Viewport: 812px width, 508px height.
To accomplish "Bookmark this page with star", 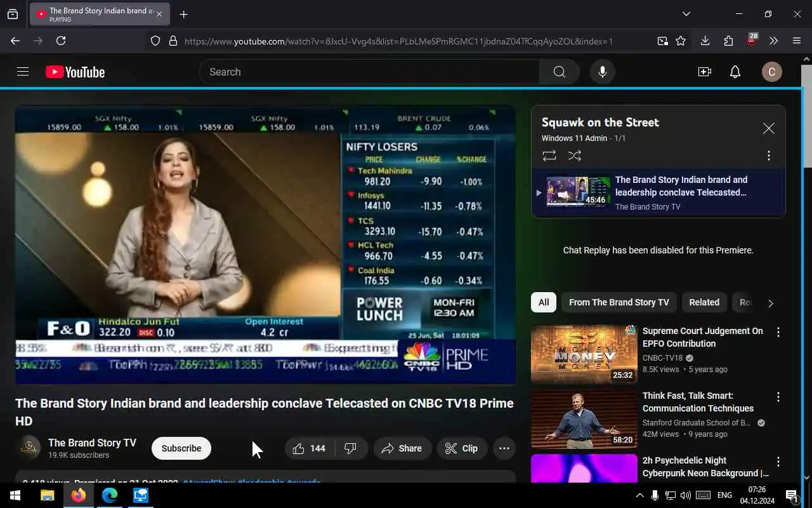I will tap(681, 41).
